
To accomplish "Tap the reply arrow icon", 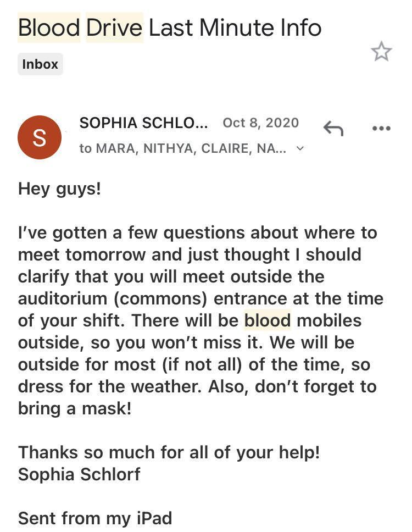I will [333, 129].
